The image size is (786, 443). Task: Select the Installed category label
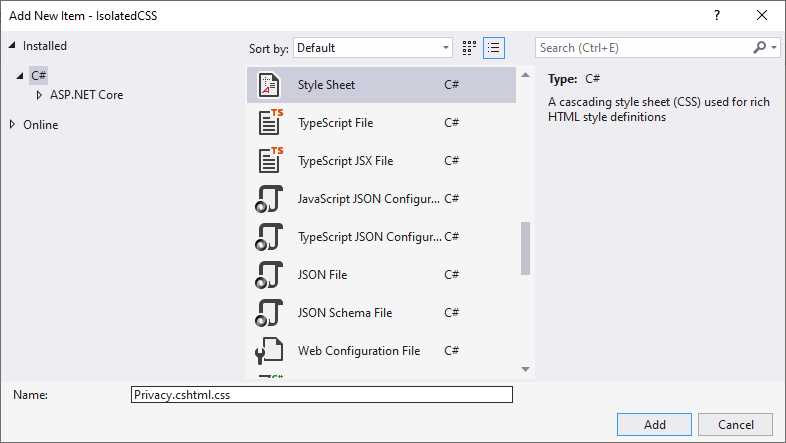[x=45, y=46]
